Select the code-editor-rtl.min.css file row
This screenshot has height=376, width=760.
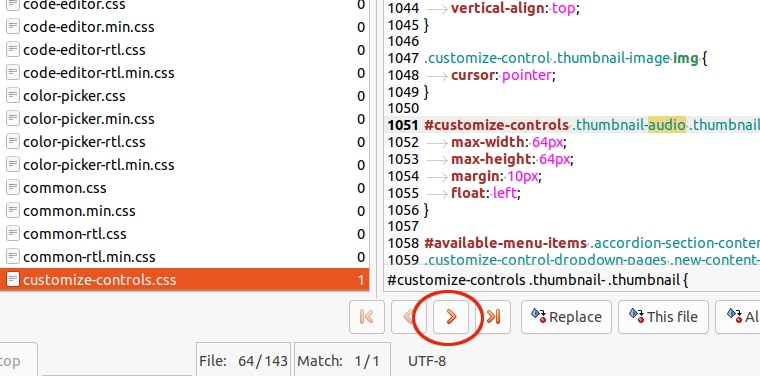[184, 73]
